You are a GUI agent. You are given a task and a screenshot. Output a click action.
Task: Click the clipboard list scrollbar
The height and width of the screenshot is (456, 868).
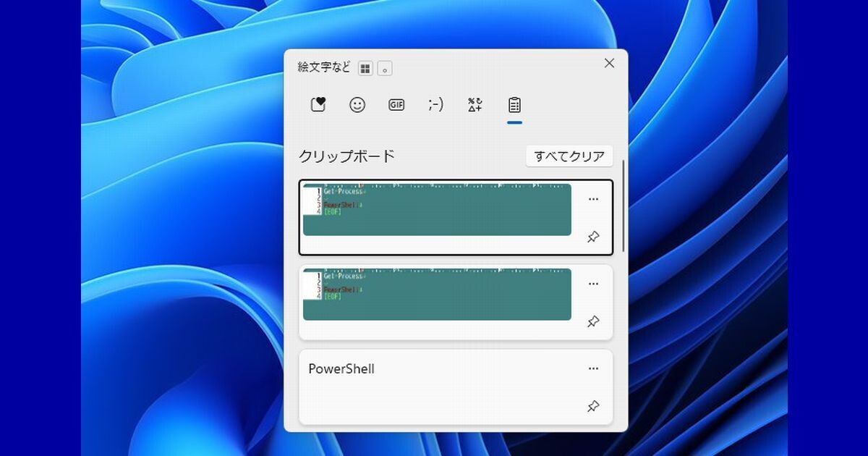pyautogui.click(x=623, y=206)
